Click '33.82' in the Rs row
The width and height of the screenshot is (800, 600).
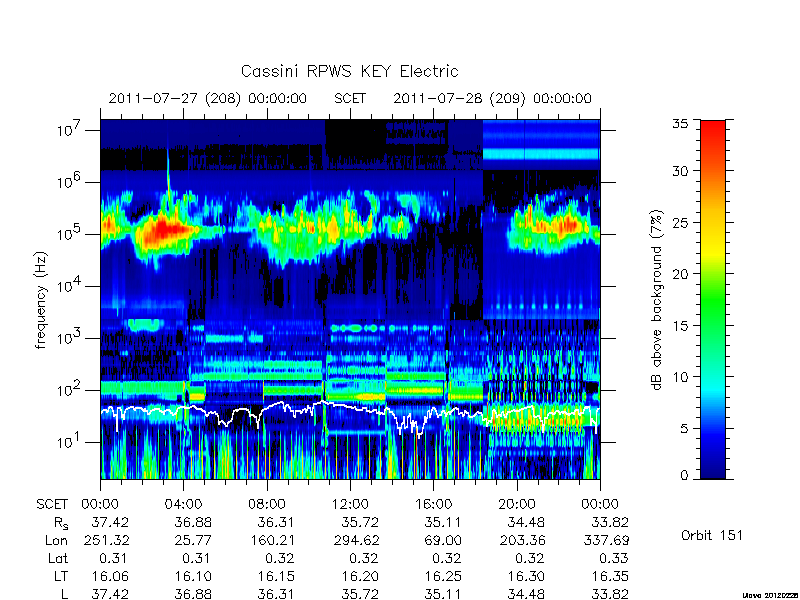pos(609,522)
